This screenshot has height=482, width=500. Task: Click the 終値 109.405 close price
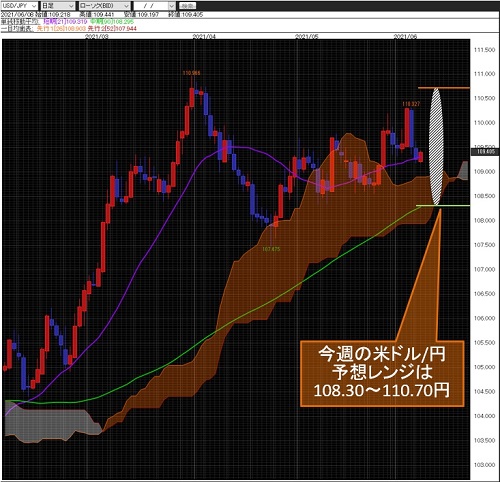pos(185,15)
